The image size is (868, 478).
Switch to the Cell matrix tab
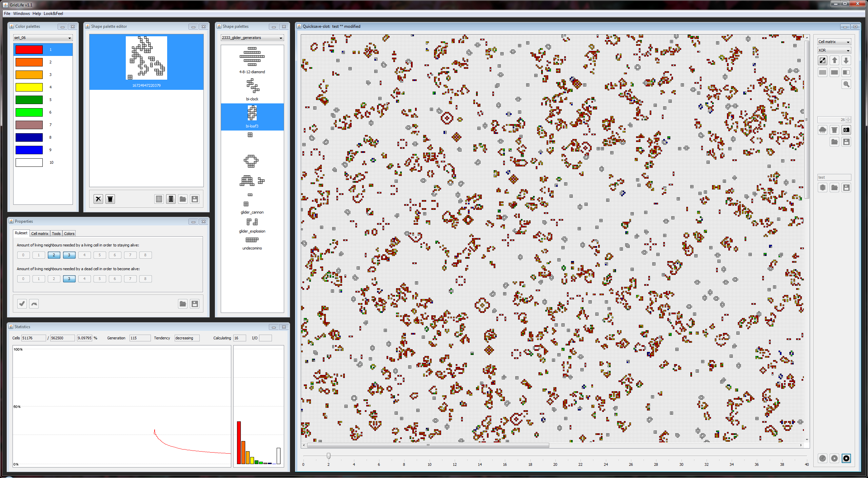point(40,234)
